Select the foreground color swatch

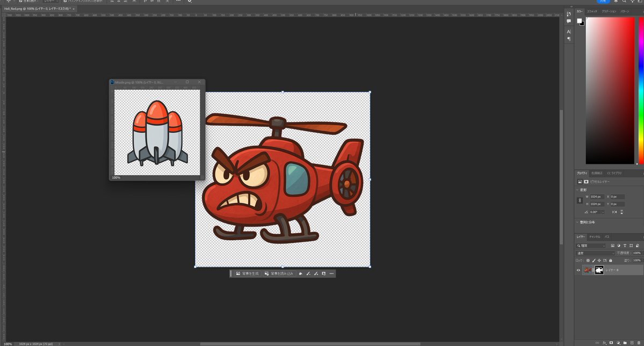pyautogui.click(x=579, y=21)
